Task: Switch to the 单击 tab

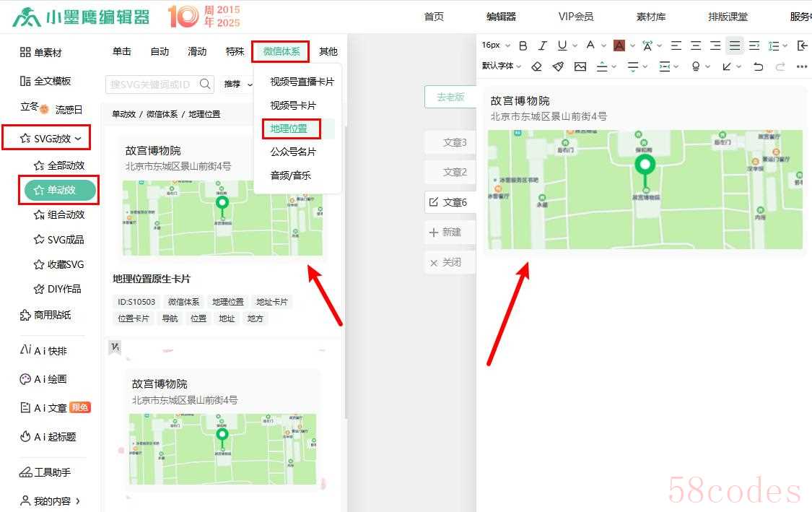Action: [122, 51]
